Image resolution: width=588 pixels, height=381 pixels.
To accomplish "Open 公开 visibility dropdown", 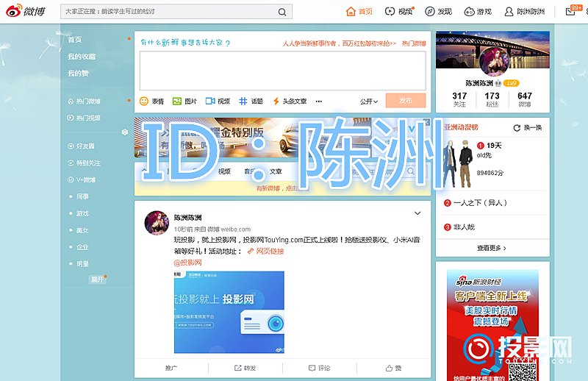I will point(369,102).
